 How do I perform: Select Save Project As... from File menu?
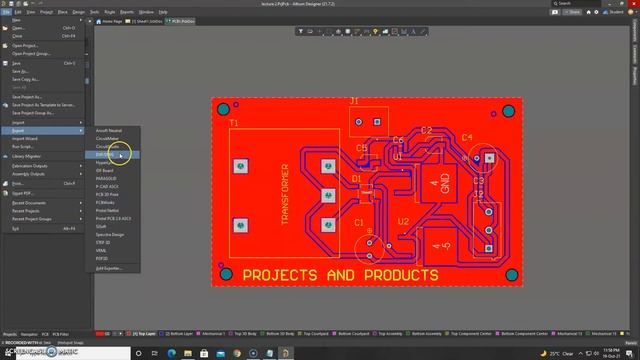(42, 97)
